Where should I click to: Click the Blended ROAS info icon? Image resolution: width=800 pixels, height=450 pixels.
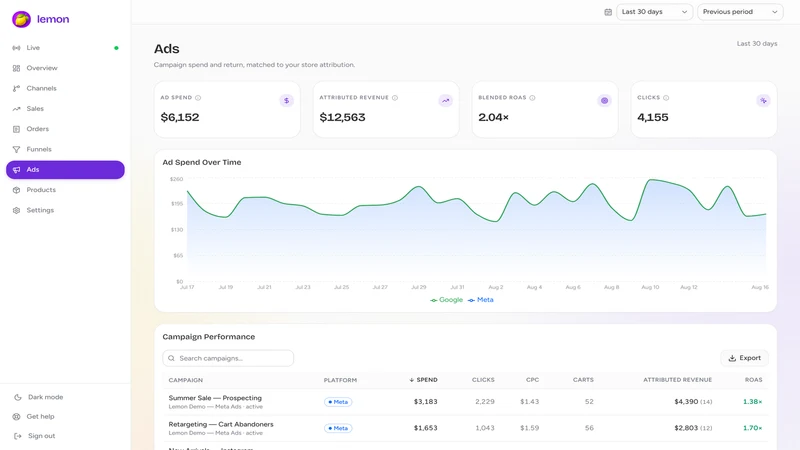coord(532,97)
